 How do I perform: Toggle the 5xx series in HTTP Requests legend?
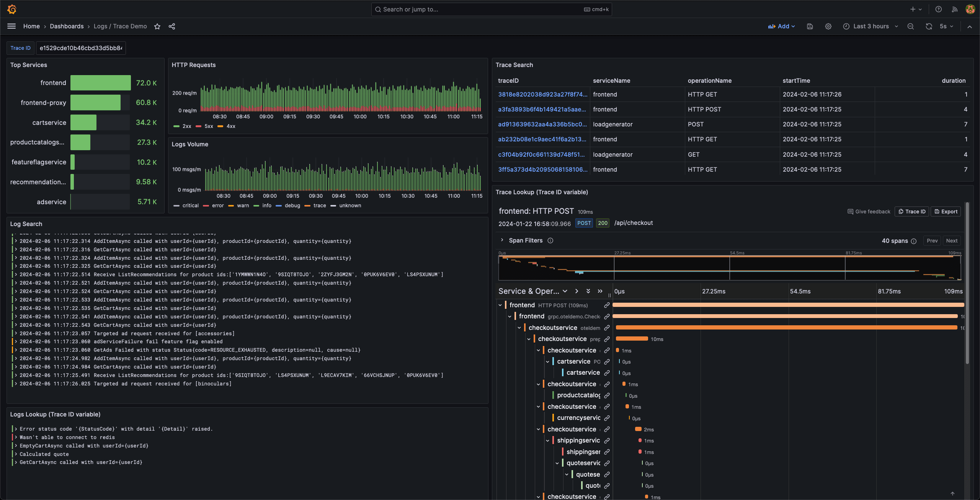click(x=208, y=126)
